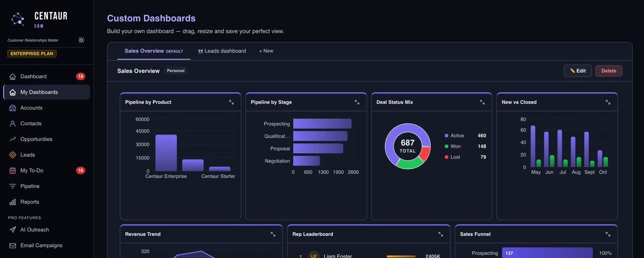Open the notification badge showing 18

coord(80,77)
